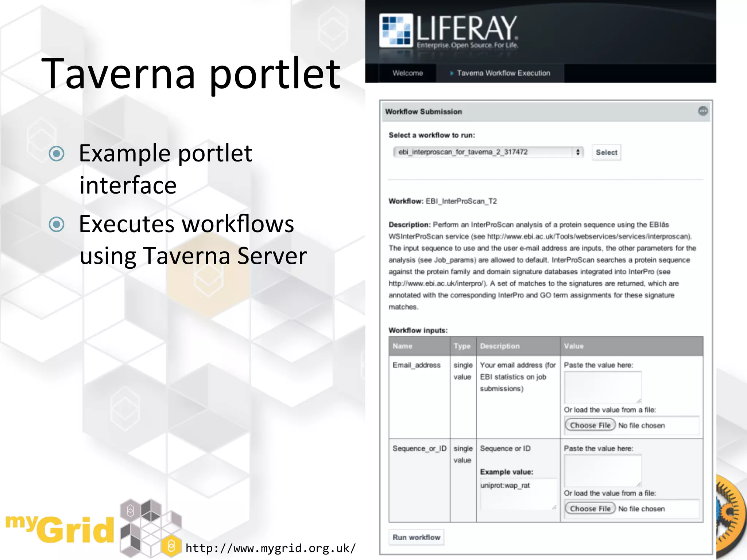Click the uniprot:wap_rat example value box
This screenshot has width=747, height=560.
coord(518,494)
